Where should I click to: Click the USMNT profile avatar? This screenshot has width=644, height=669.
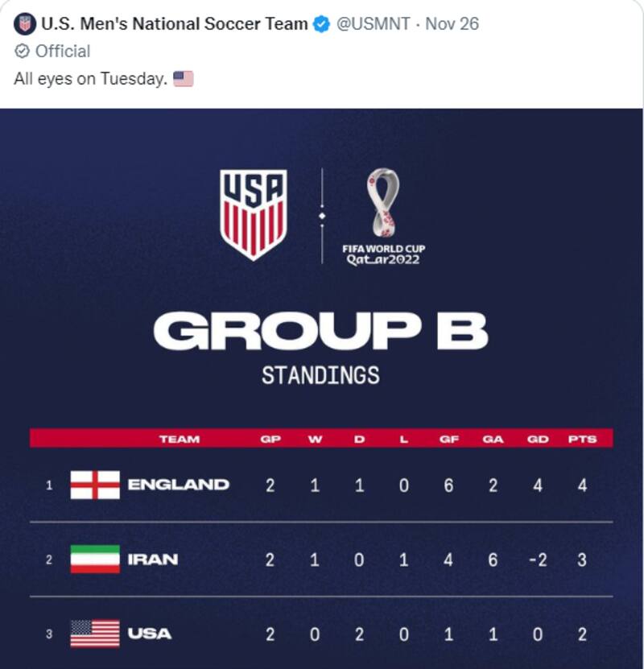pyautogui.click(x=25, y=24)
